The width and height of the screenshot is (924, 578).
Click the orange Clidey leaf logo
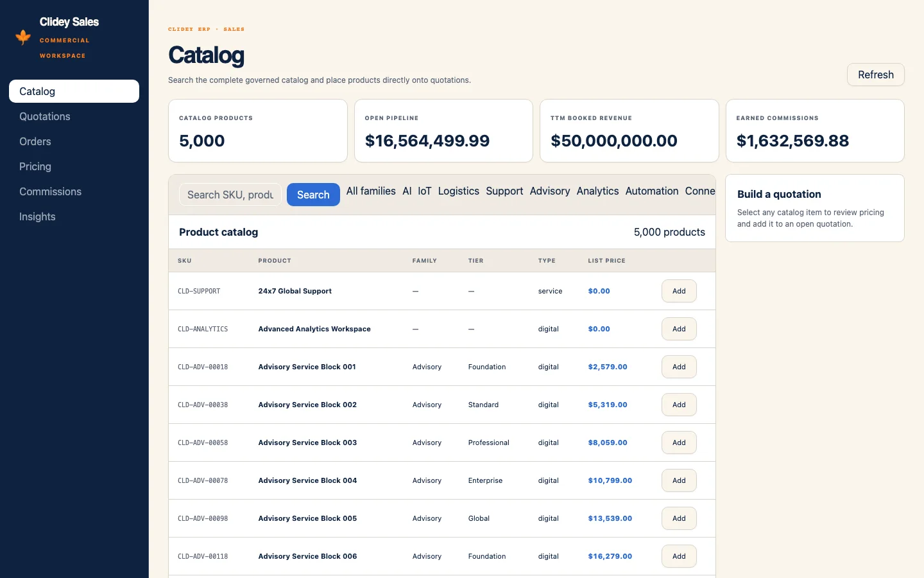coord(23,37)
